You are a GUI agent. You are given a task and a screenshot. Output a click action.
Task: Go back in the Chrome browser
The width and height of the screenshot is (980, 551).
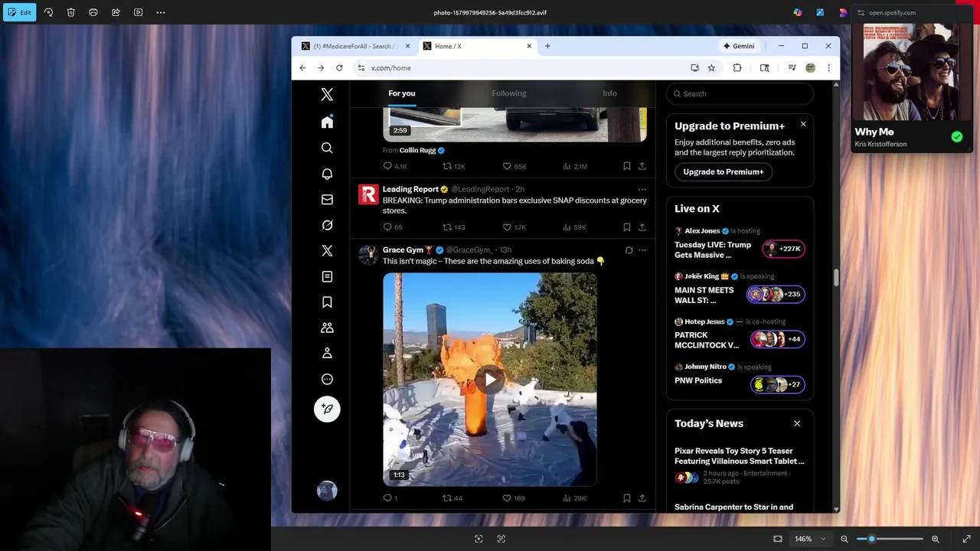(302, 67)
